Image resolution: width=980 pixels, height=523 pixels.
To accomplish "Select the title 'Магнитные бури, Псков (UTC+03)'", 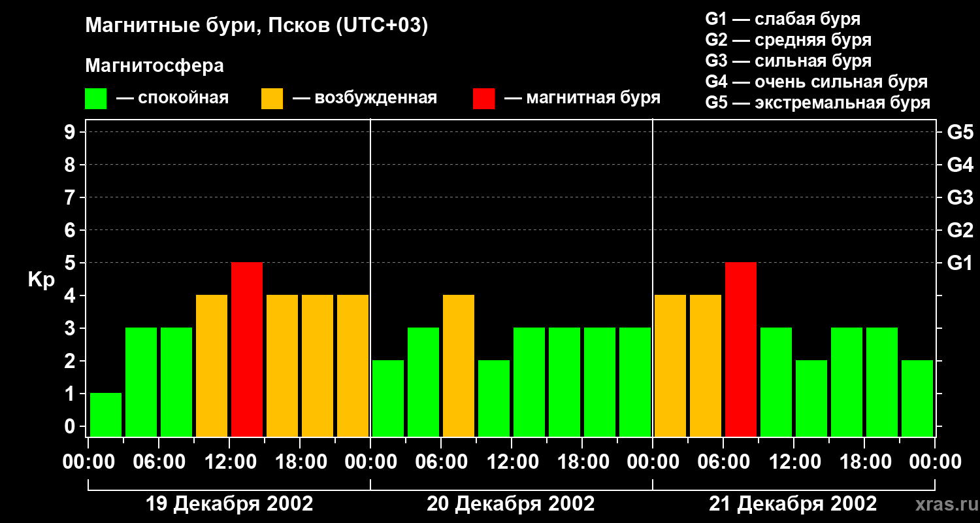I will (257, 26).
